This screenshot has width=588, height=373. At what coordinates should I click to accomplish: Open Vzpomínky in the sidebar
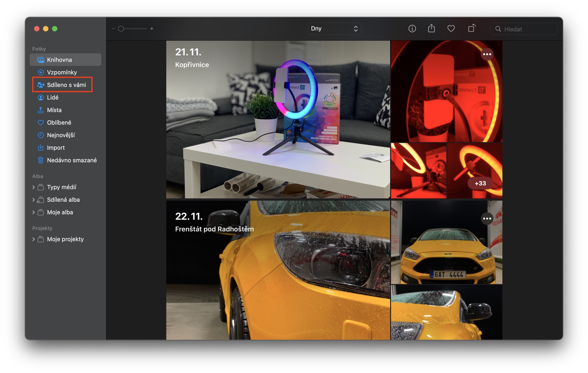tap(62, 72)
